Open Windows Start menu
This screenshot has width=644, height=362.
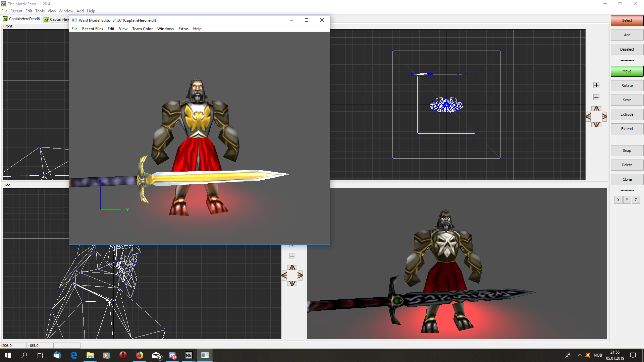pos(8,355)
